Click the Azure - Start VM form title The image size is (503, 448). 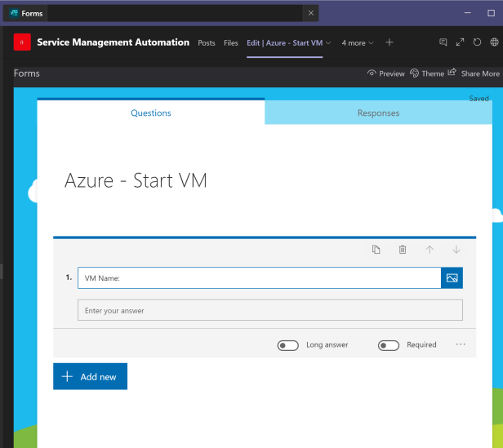tap(136, 180)
